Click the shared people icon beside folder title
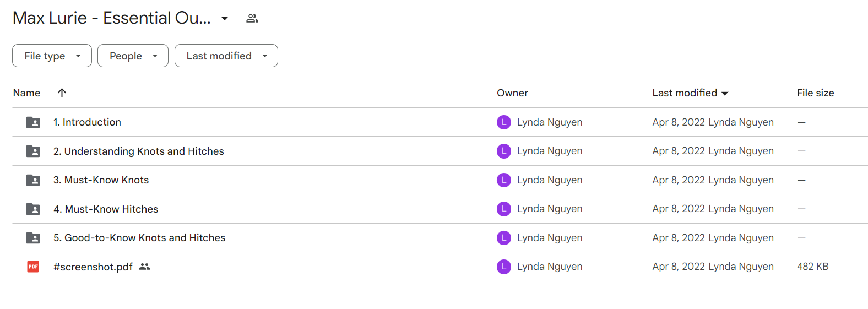The height and width of the screenshot is (309, 868). click(252, 18)
